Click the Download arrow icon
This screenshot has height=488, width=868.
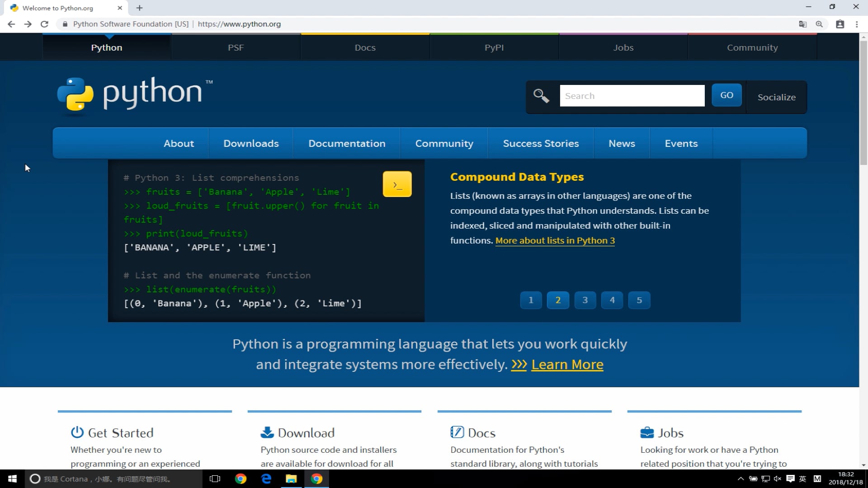click(267, 432)
